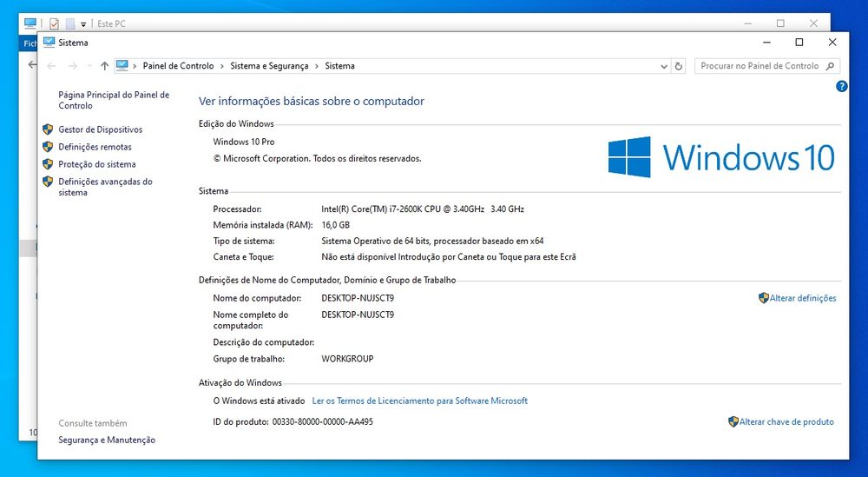Go up one level with the up arrow
The image size is (868, 477).
(105, 66)
